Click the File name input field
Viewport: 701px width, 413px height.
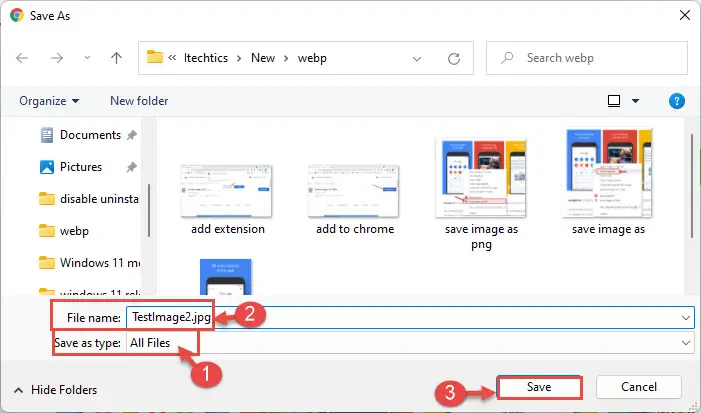point(410,318)
